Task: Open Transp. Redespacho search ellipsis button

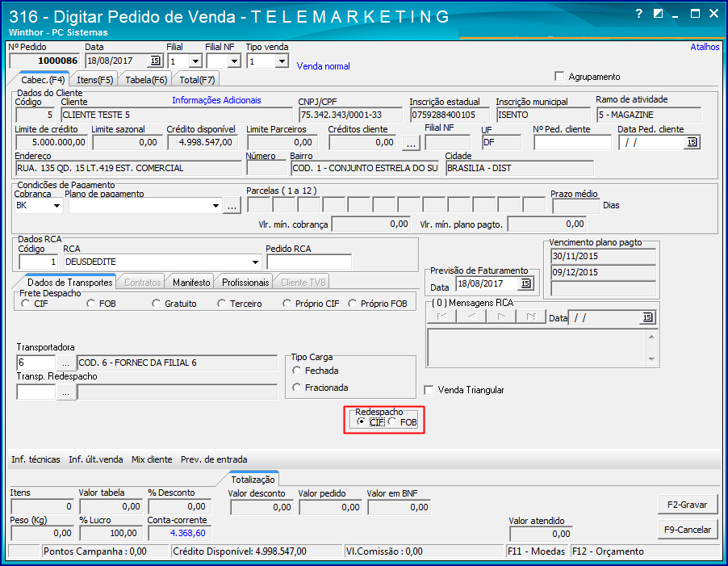Action: pos(65,392)
